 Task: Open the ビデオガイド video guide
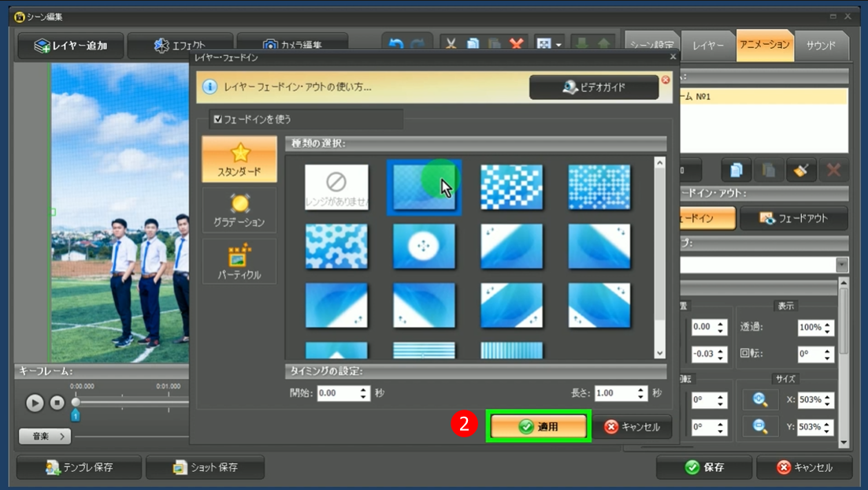[594, 87]
